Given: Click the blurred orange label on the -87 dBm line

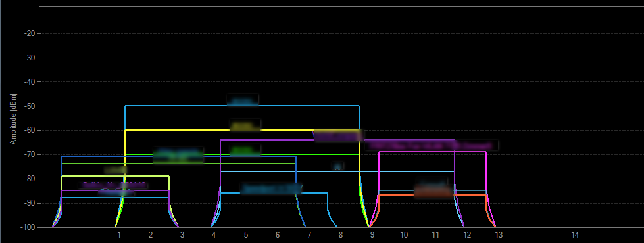Looking at the screenshot, I should click(x=433, y=192).
